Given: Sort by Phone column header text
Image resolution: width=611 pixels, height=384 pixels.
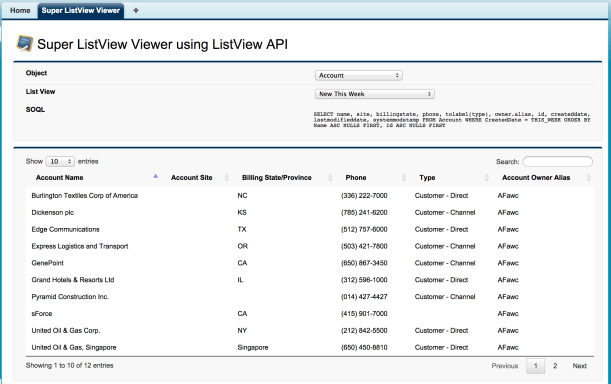Looking at the screenshot, I should pyautogui.click(x=356, y=178).
